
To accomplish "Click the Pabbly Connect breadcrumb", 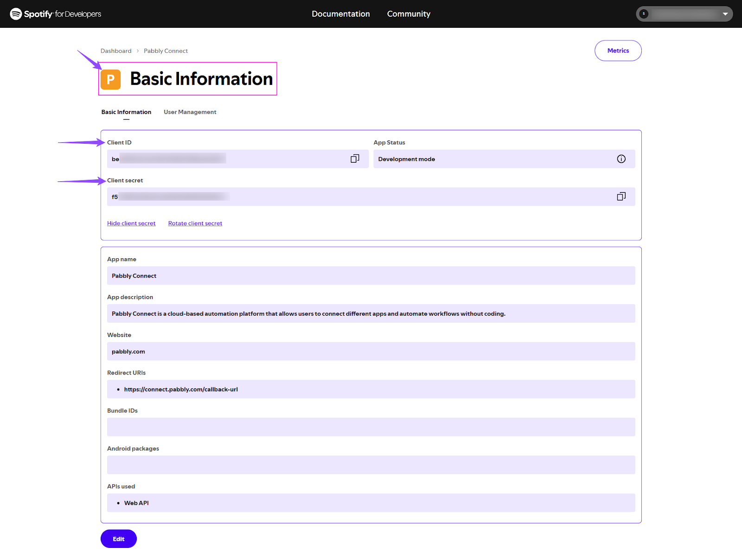I will (x=166, y=51).
